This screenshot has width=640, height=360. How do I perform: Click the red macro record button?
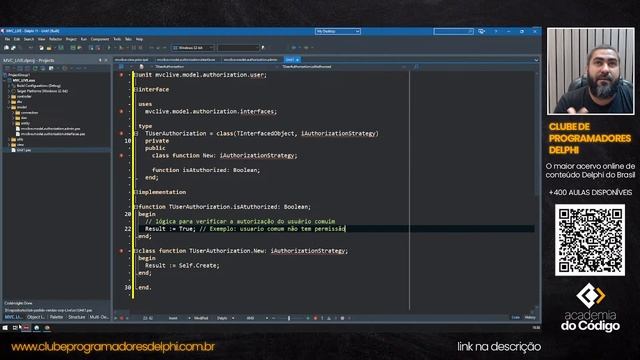[122, 318]
